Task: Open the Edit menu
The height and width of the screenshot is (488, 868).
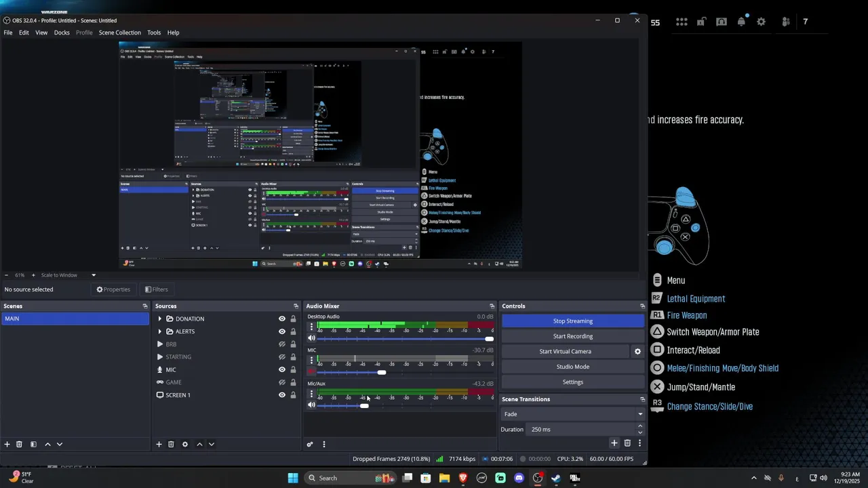Action: [x=24, y=33]
